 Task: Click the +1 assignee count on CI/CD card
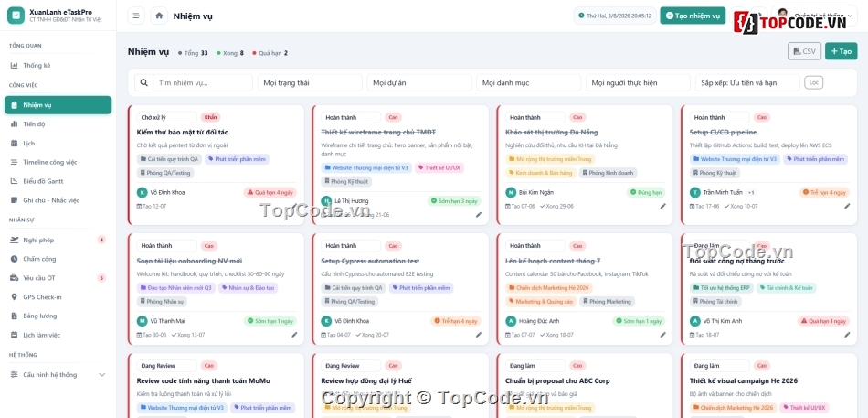tap(751, 192)
